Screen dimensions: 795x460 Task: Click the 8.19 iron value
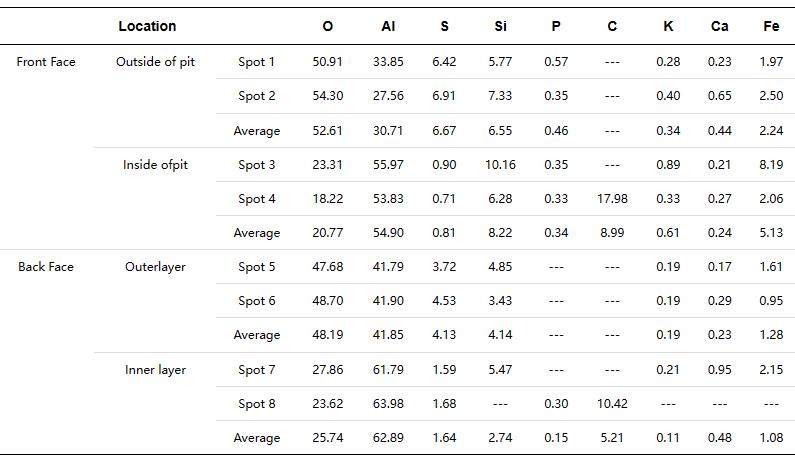(x=771, y=165)
